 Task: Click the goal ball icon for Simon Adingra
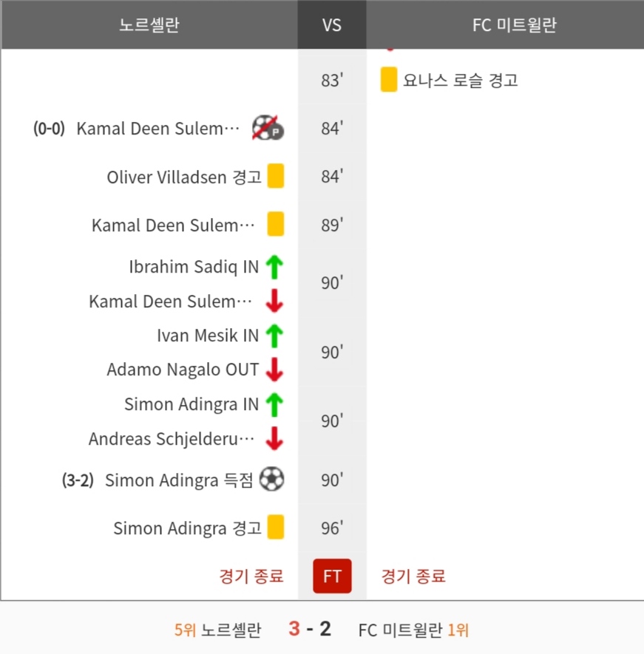272,480
